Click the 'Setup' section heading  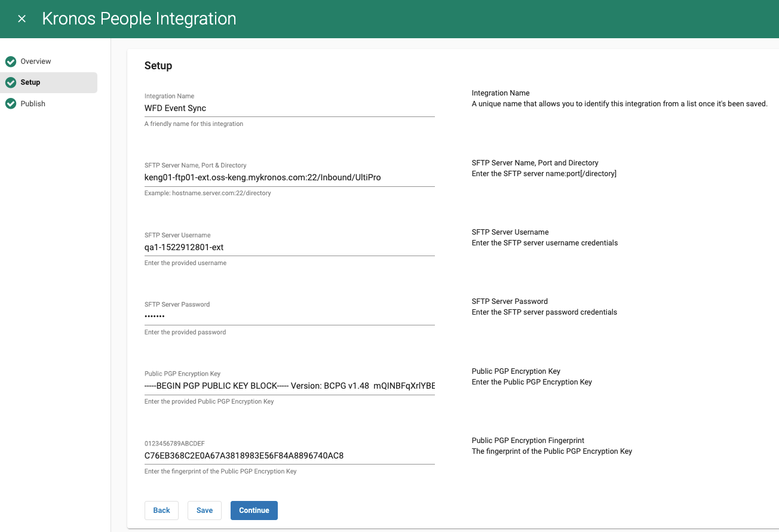click(158, 66)
